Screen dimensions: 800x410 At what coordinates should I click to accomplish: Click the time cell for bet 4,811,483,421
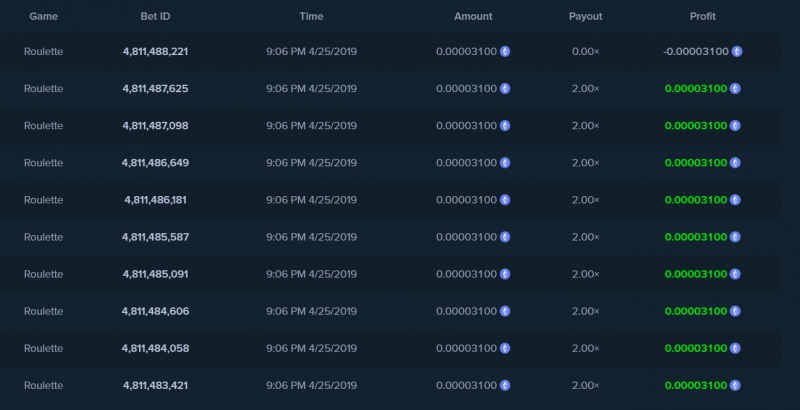pos(311,386)
